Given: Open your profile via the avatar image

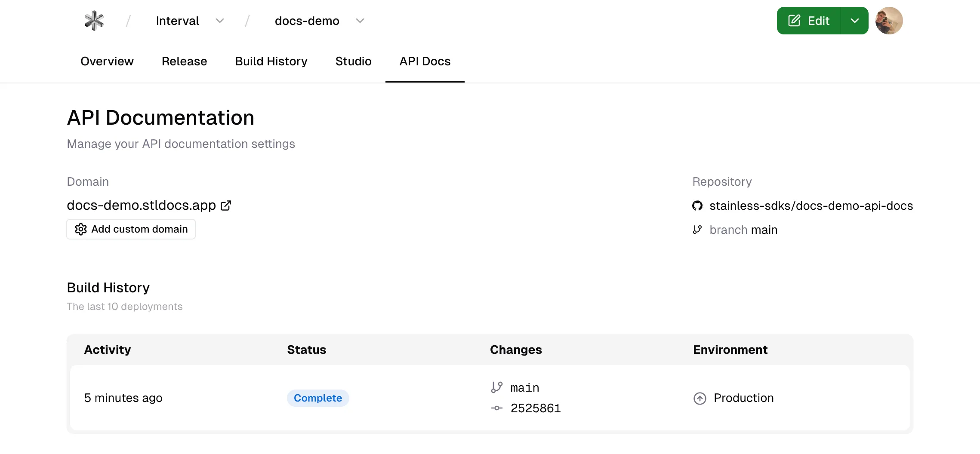Looking at the screenshot, I should pyautogui.click(x=889, y=20).
